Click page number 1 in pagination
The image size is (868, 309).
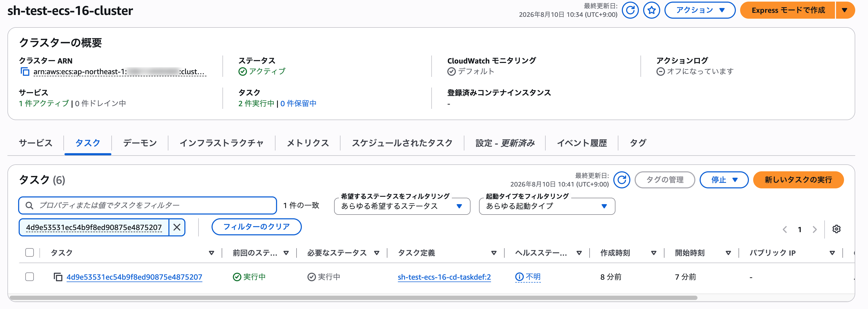(x=799, y=229)
